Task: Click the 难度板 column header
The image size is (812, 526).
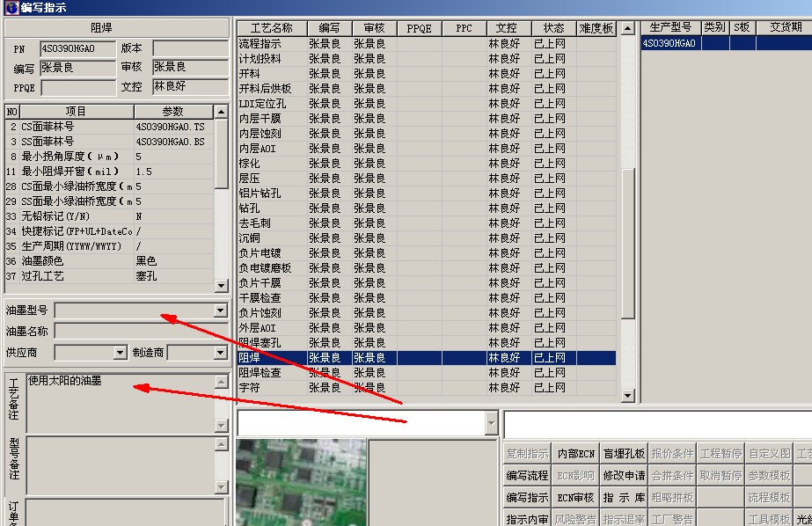Action: point(596,28)
